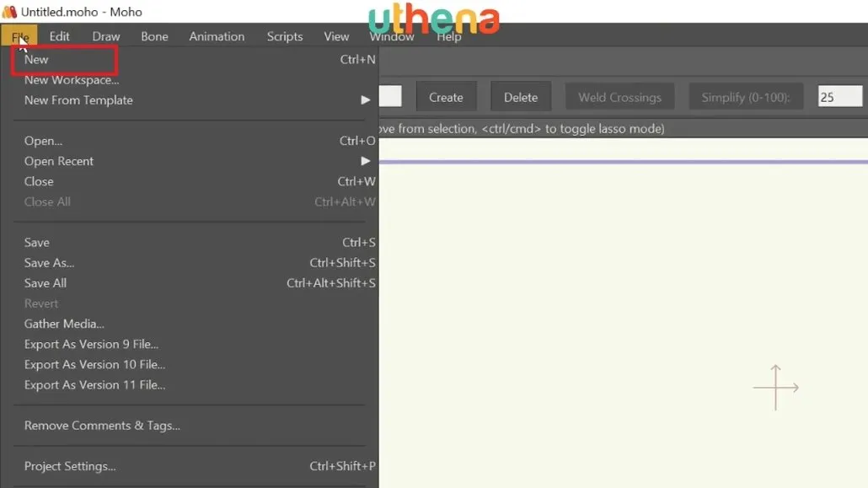868x488 pixels.
Task: Click the Create button
Action: click(446, 98)
